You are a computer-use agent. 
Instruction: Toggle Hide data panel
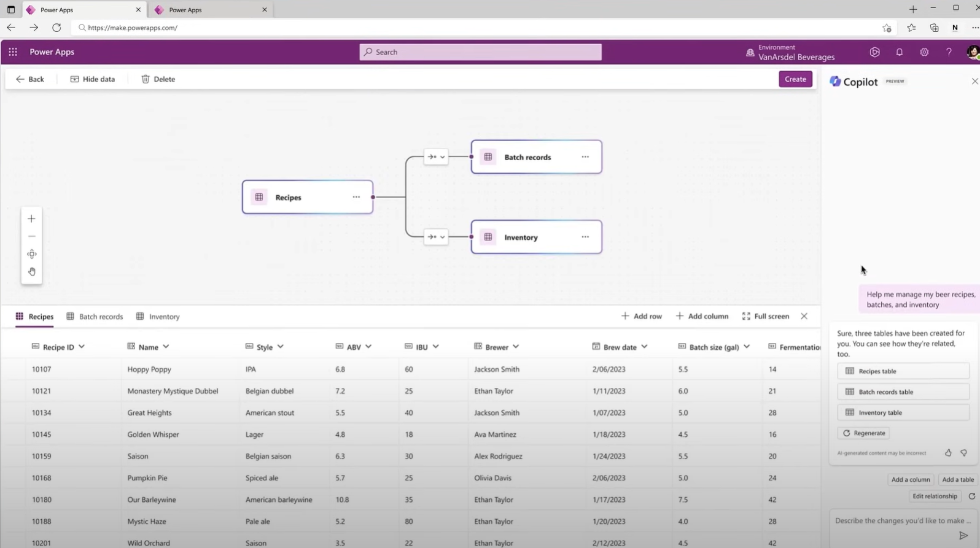(93, 79)
